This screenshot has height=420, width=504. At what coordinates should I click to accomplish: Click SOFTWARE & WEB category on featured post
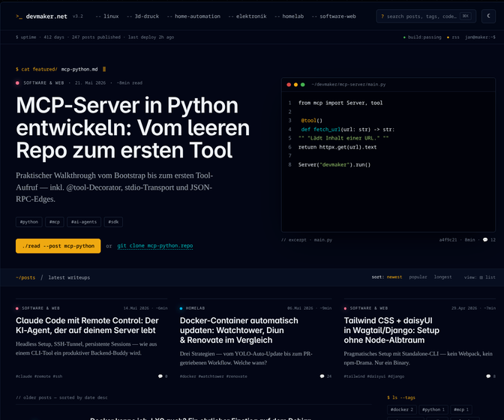(x=43, y=83)
